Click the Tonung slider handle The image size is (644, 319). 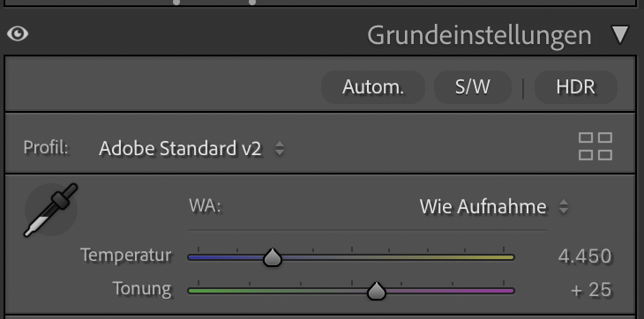pos(376,291)
